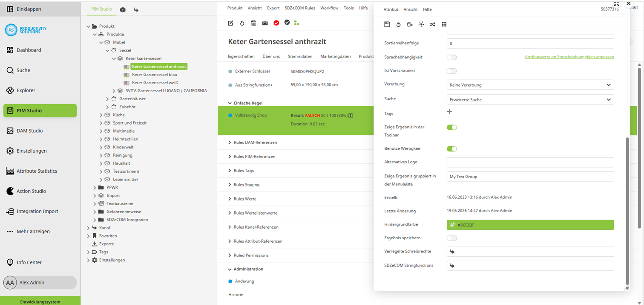Click the reload icon in product toolbar
Viewport: 644px width, 305px height.
242,23
